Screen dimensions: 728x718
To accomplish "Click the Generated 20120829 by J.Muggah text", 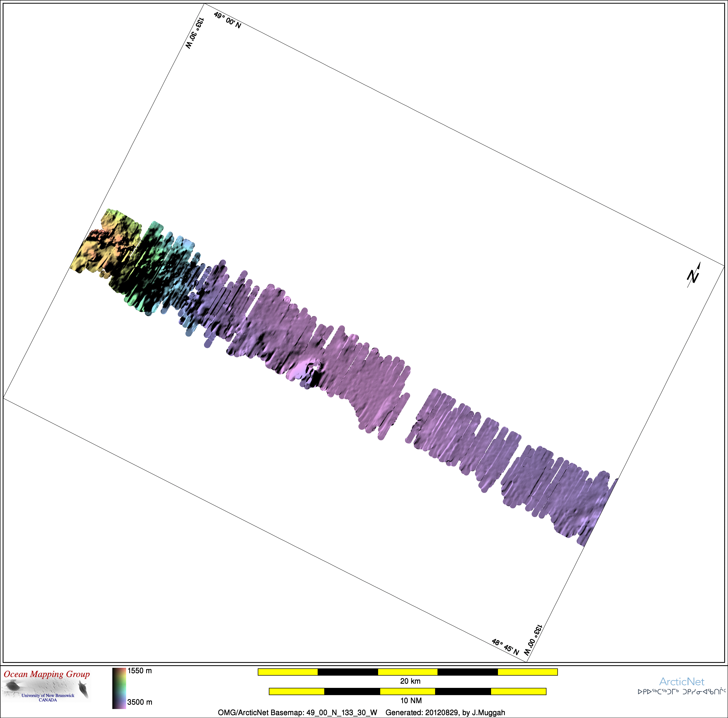I will 445,712.
